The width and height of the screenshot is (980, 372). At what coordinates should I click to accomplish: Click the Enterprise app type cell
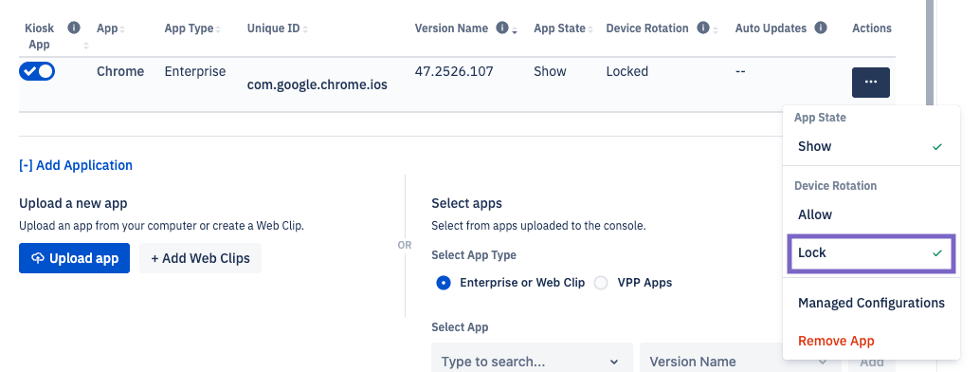(x=195, y=71)
